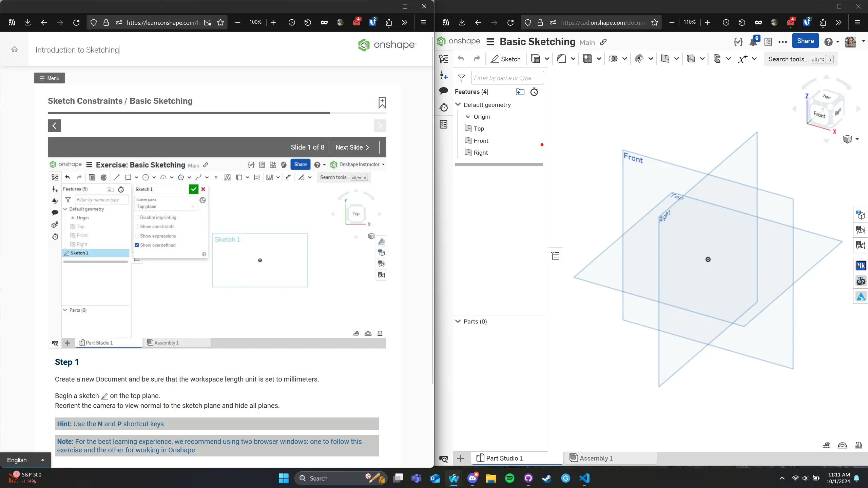
Task: Go to Next Slide
Action: click(353, 147)
